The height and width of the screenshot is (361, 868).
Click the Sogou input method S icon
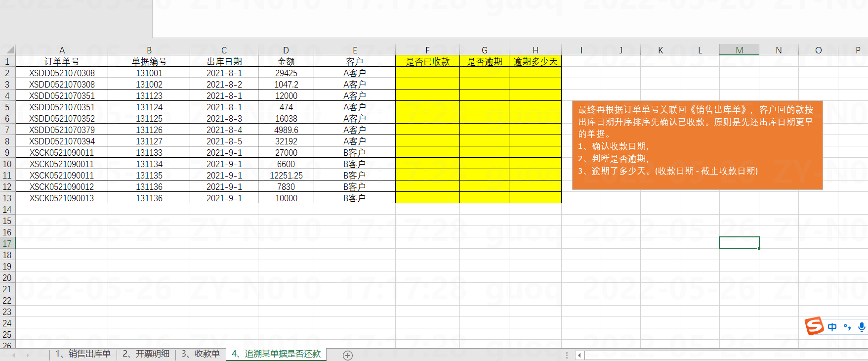click(x=814, y=326)
